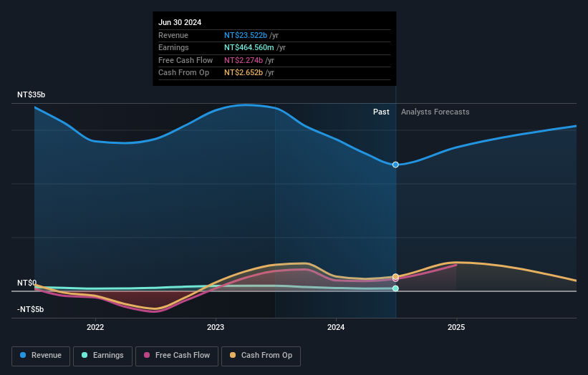Image resolution: width=588 pixels, height=375 pixels.
Task: Click the blue Revenue data point marker
Action: (x=395, y=165)
